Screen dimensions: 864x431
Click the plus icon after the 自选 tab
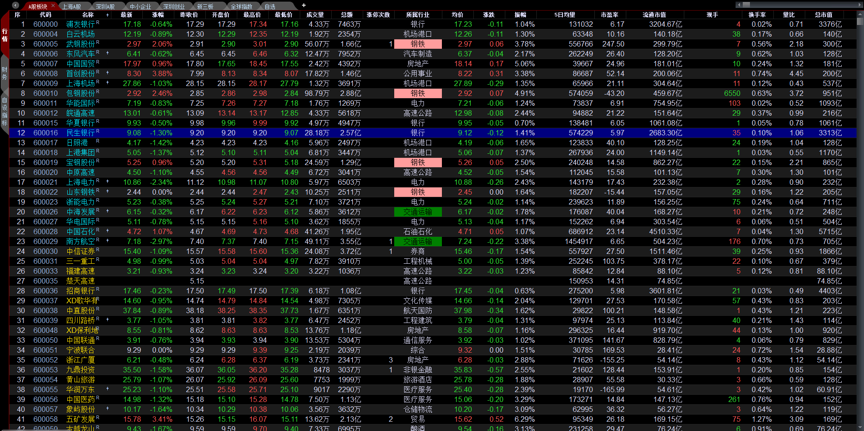[x=303, y=6]
